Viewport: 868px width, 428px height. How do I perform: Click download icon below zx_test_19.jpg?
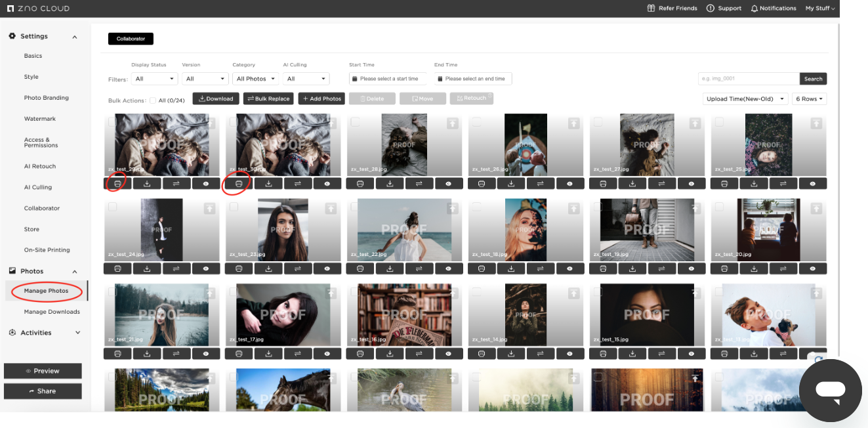pos(632,268)
